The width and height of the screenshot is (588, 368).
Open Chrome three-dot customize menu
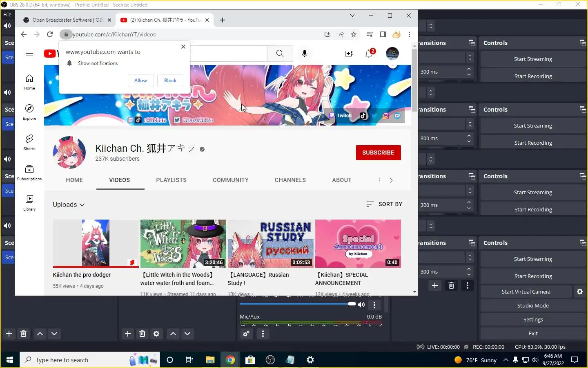(409, 34)
